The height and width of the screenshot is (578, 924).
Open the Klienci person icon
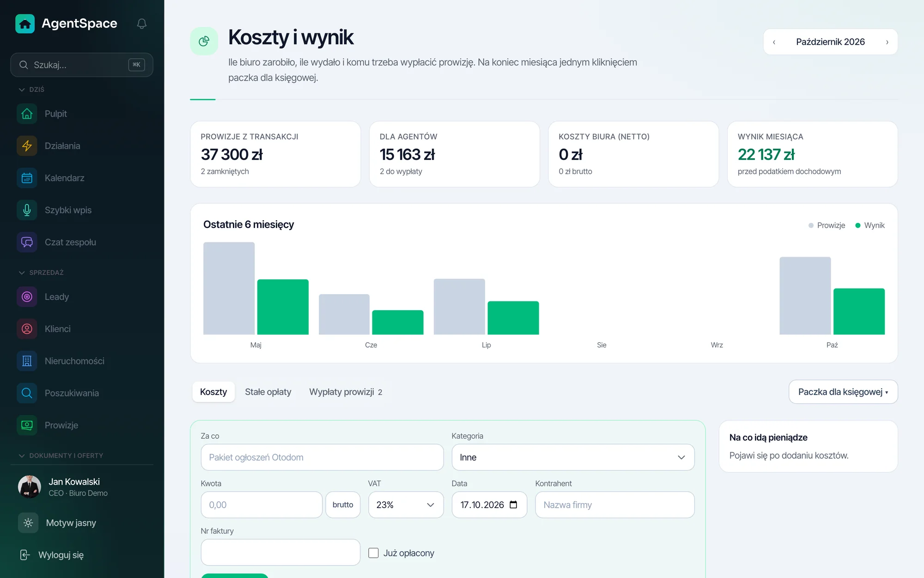click(27, 329)
